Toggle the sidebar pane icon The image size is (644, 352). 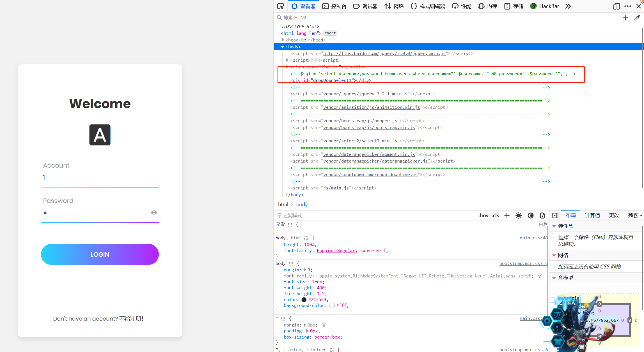pos(555,216)
